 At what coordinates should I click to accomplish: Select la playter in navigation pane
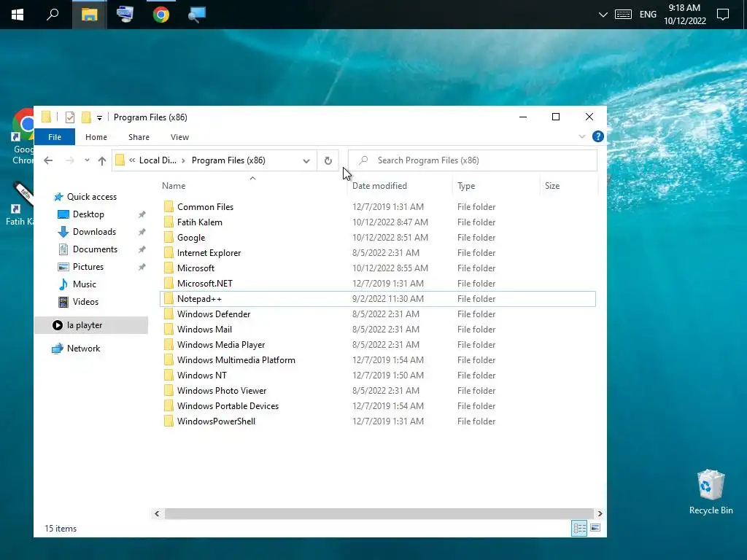[x=91, y=325]
